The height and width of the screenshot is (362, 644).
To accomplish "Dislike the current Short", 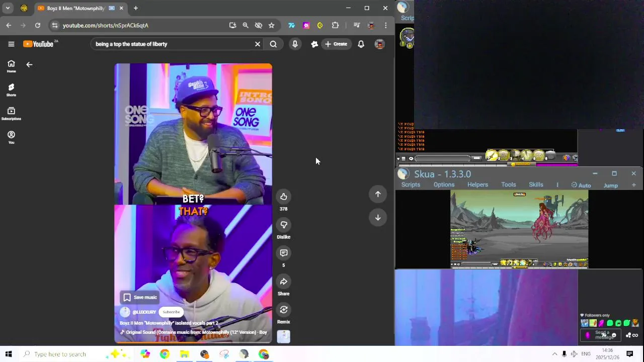I will pyautogui.click(x=284, y=225).
